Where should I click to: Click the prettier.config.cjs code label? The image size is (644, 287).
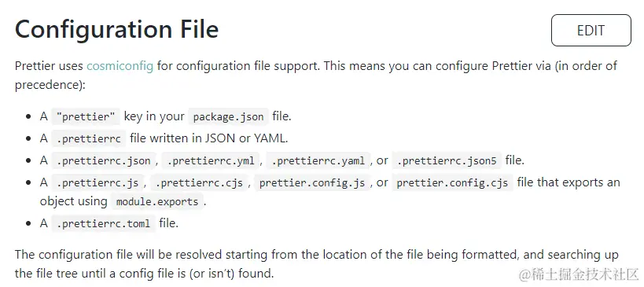tap(452, 182)
